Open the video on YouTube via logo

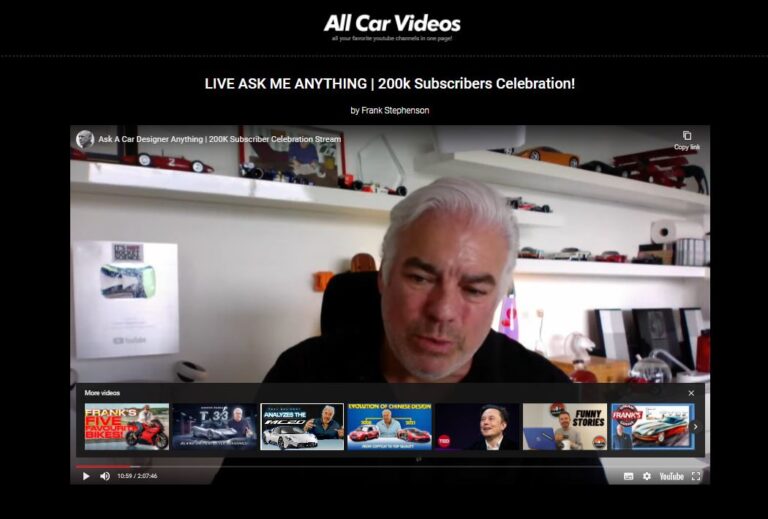point(671,476)
